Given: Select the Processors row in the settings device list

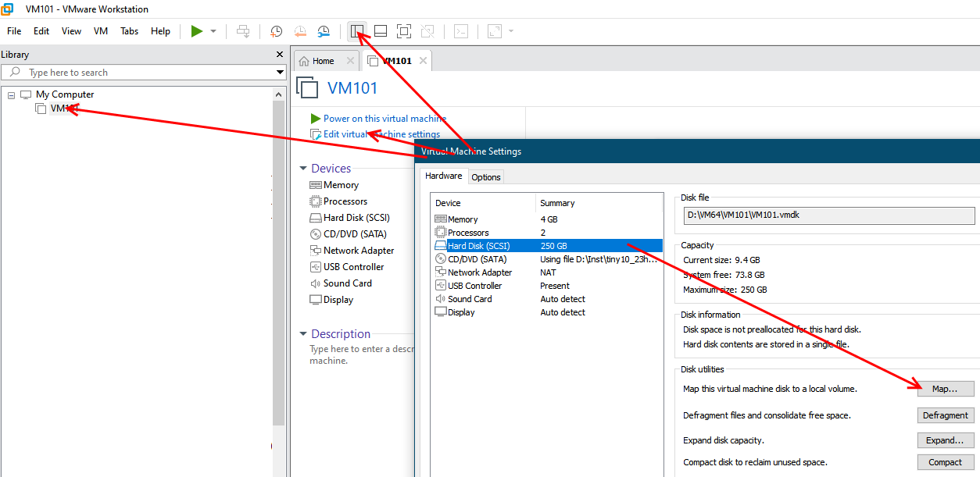Looking at the screenshot, I should [x=547, y=233].
